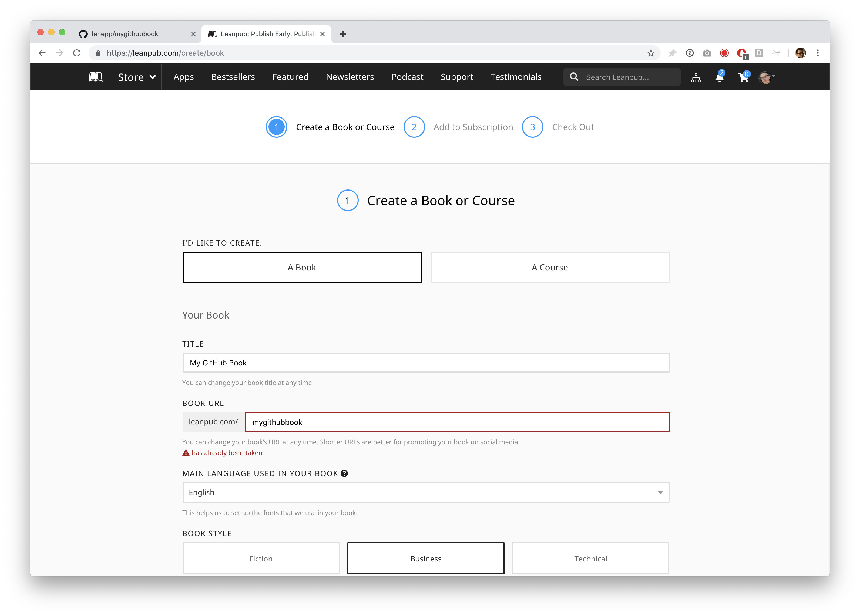Choose Technical book style
The image size is (860, 616).
coord(590,559)
